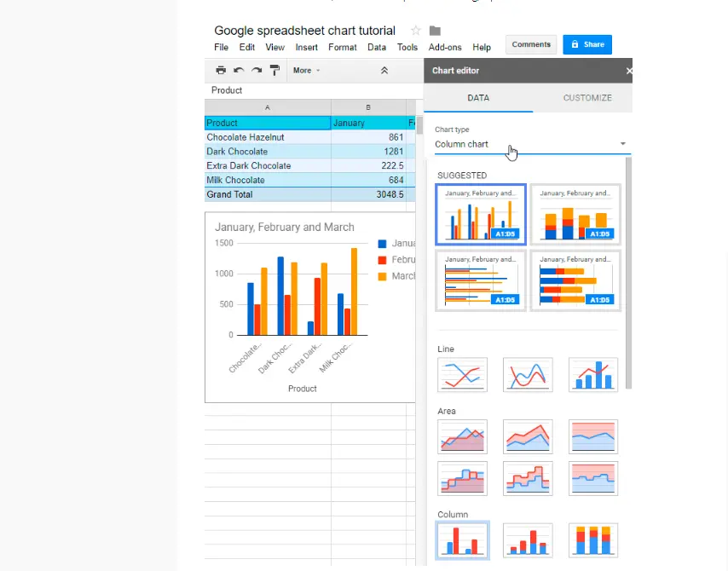Choose suggested grouped bar chart thumbnail
Screen dimensions: 728x571
[x=481, y=281]
